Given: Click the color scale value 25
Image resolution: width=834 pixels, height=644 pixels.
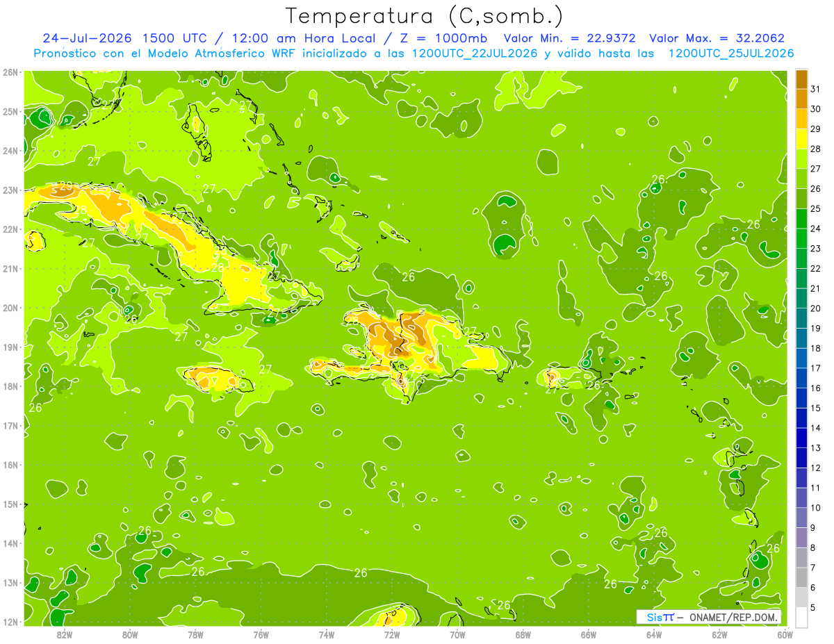Looking at the screenshot, I should point(816,209).
